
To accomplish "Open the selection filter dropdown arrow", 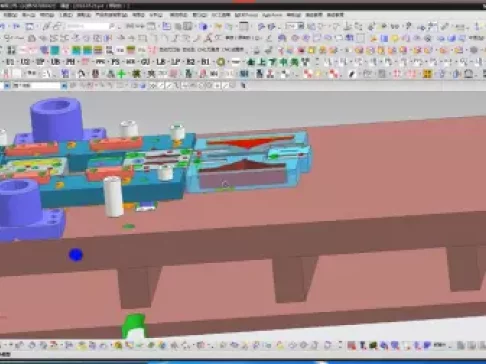I will pyautogui.click(x=64, y=86).
